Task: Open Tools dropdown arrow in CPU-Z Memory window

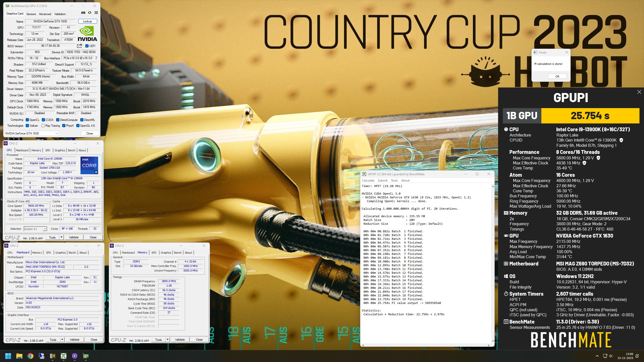Action: click(x=167, y=340)
